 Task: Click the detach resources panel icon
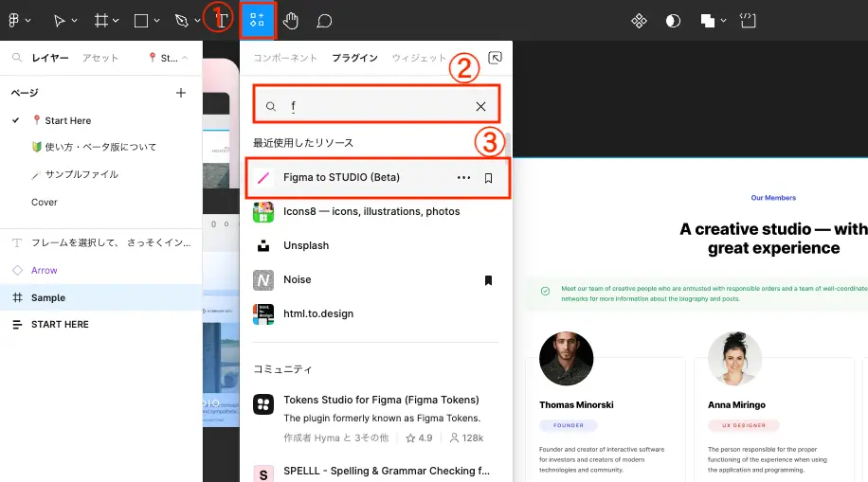pos(495,58)
